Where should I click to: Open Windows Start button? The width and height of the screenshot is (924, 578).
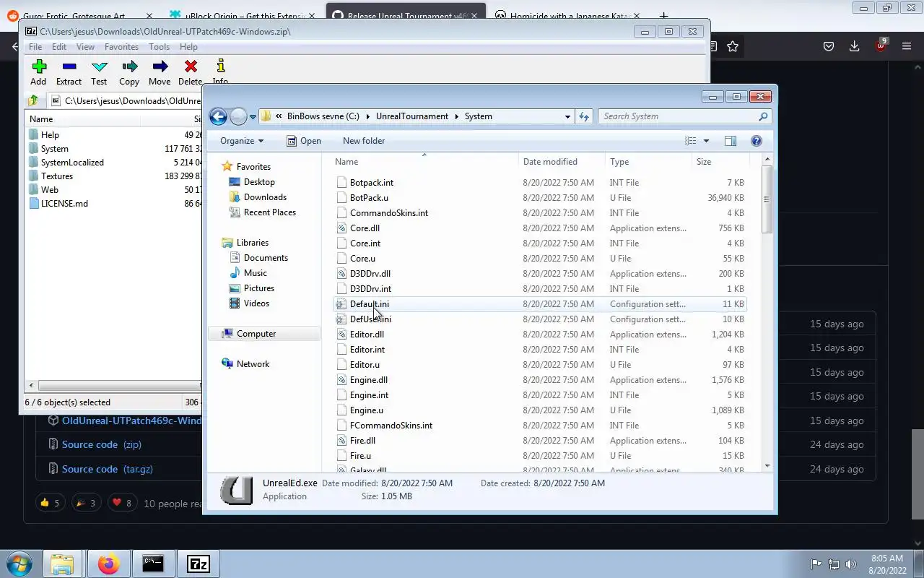19,564
